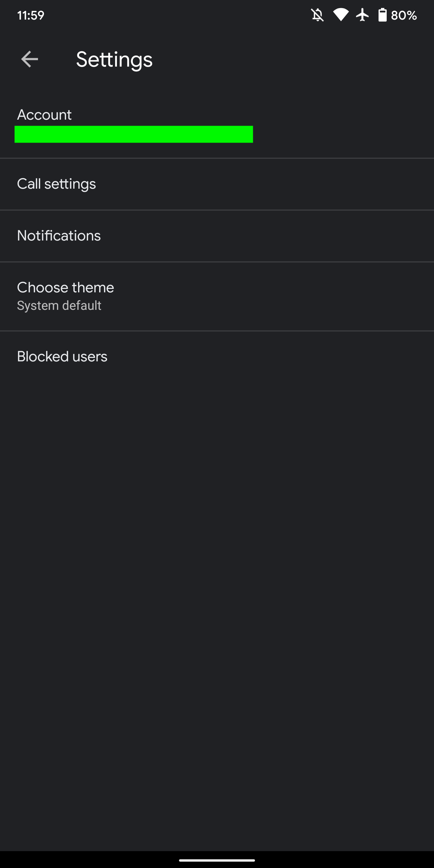Tap the Choose theme title text
Image resolution: width=434 pixels, height=868 pixels.
65,288
